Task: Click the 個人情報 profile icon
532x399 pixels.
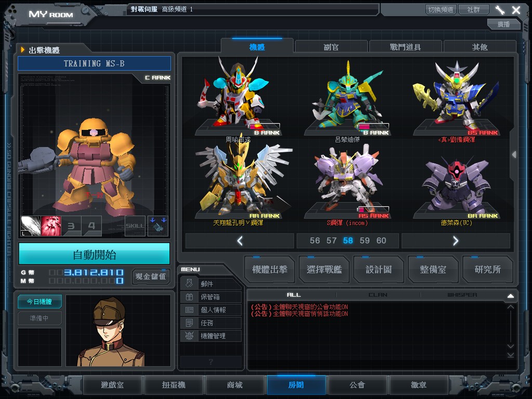Action: [189, 310]
